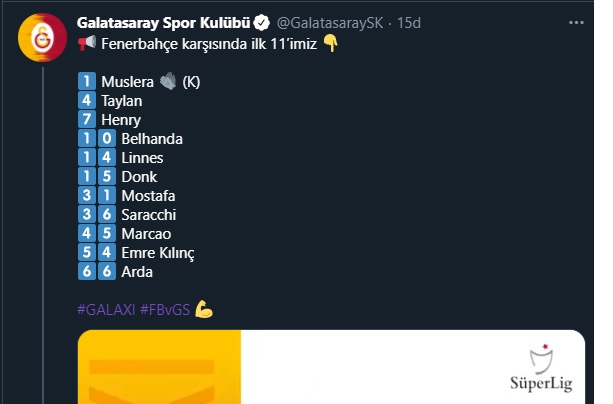The image size is (613, 404).
Task: Click the flexed biceps emoji
Action: point(204,309)
